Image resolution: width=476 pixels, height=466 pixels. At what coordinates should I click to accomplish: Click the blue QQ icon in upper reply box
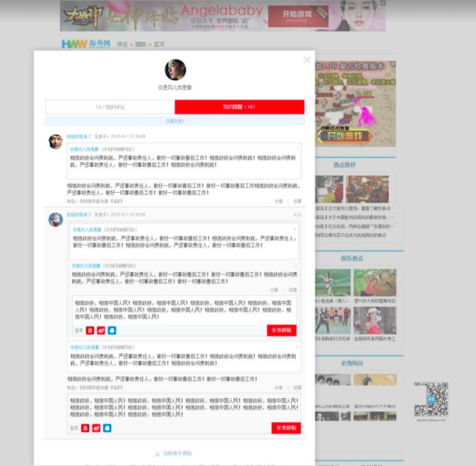click(112, 331)
